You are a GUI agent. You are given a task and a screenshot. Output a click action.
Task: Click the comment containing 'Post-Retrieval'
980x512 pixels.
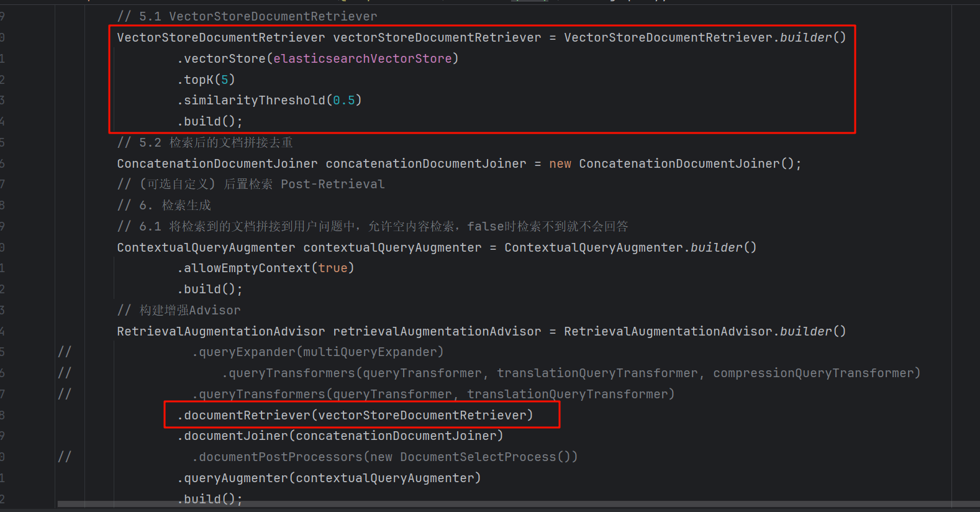(x=251, y=184)
